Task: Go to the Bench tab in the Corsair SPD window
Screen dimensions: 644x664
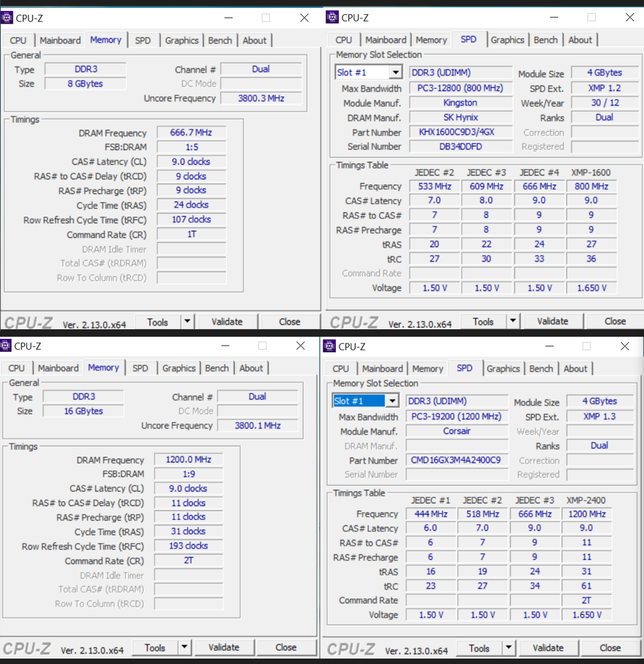Action: click(x=541, y=369)
